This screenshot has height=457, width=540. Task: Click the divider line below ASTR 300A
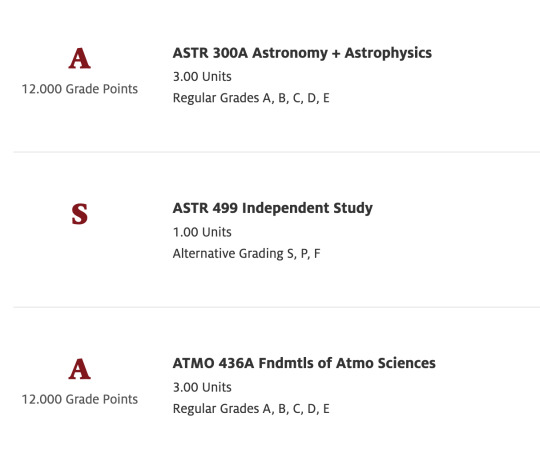click(x=277, y=152)
